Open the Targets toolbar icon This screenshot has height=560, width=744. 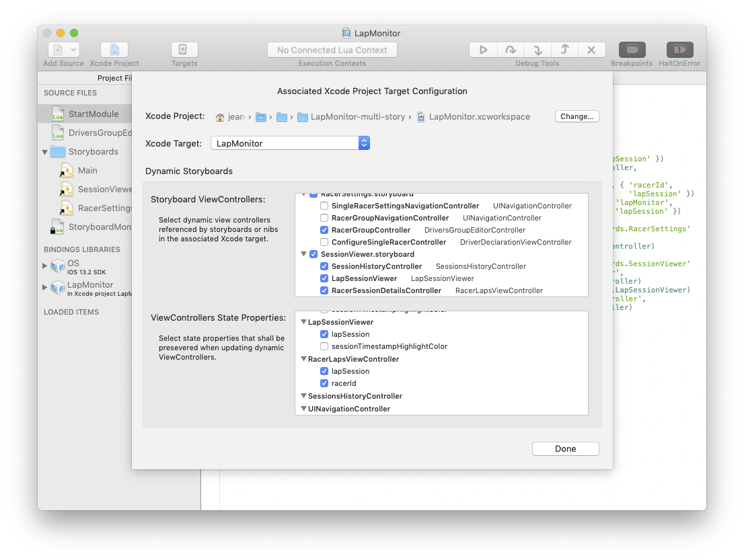tap(184, 50)
